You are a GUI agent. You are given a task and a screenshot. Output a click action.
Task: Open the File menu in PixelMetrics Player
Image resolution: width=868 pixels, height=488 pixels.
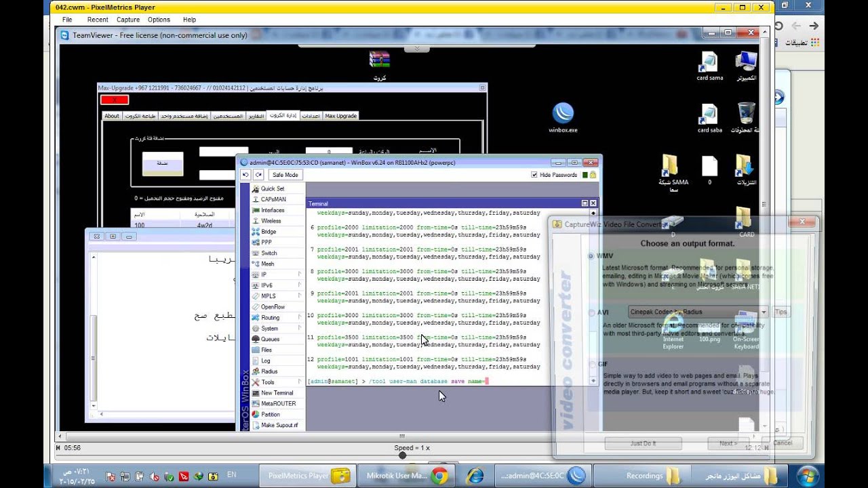(67, 20)
